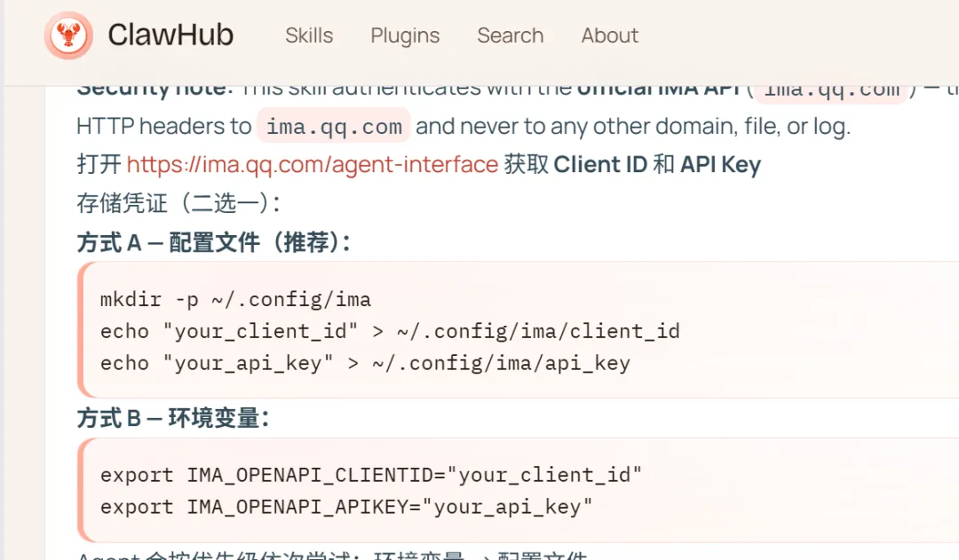
Task: Click the echo "your_client_id" code line
Action: point(390,331)
